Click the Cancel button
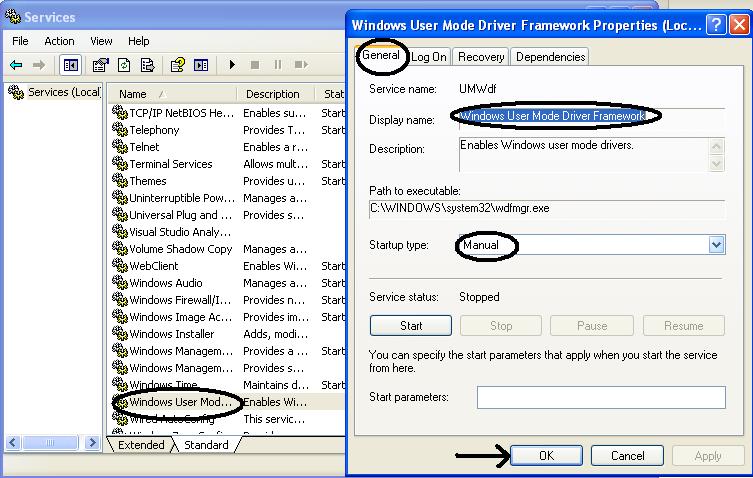The image size is (753, 478). coord(627,455)
